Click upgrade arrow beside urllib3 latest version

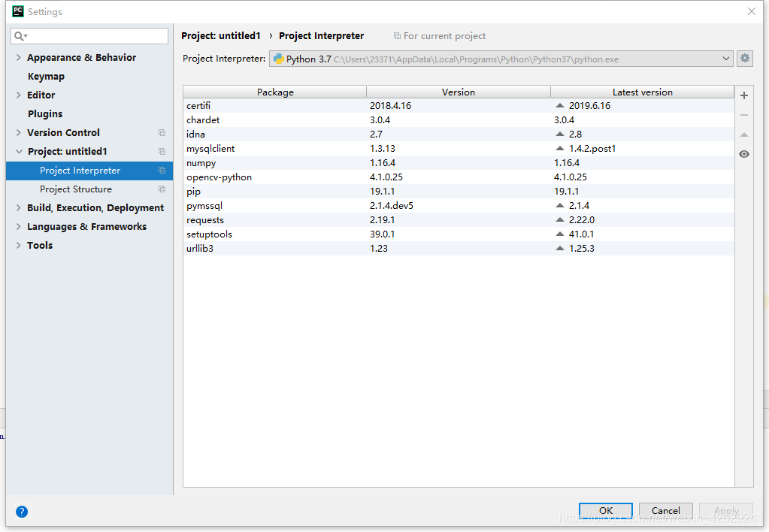point(559,248)
